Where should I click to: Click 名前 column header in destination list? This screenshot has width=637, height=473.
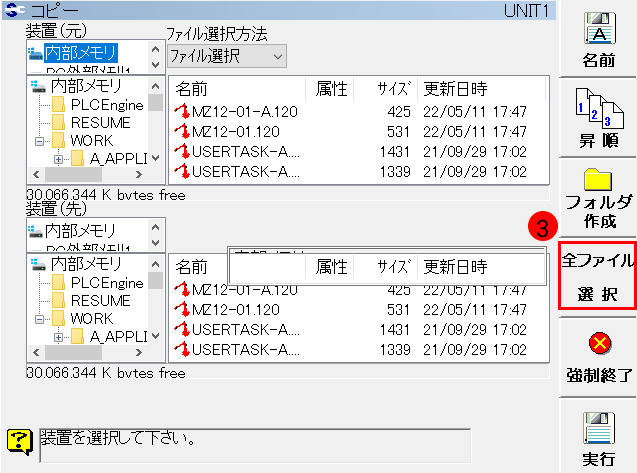(191, 267)
